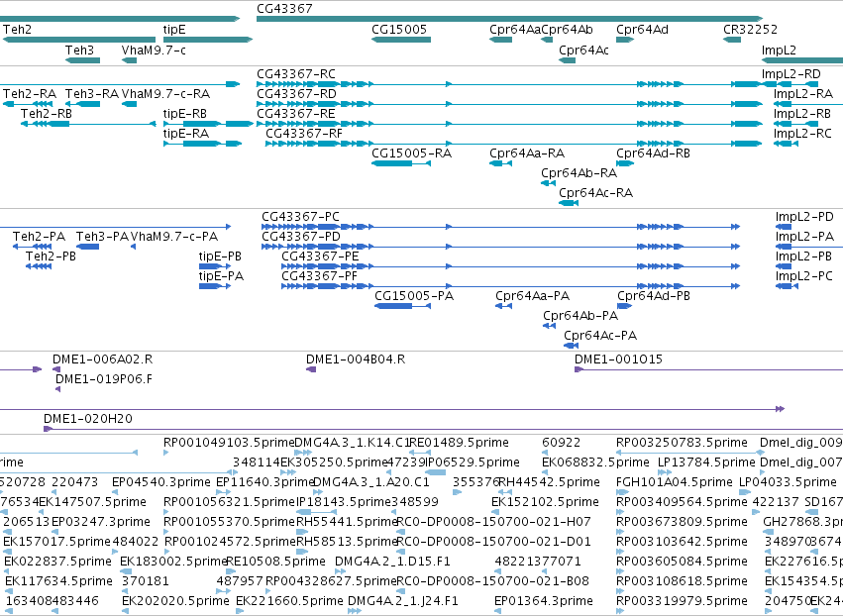This screenshot has width=843, height=616.
Task: Click the RE01489.5prime EST label
Action: (460, 443)
